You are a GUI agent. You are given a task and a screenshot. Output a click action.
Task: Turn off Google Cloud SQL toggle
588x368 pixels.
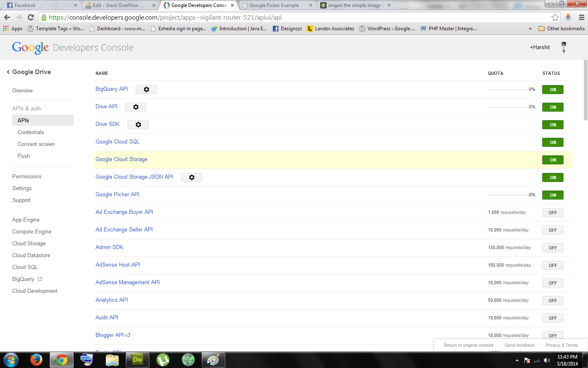[x=553, y=142]
